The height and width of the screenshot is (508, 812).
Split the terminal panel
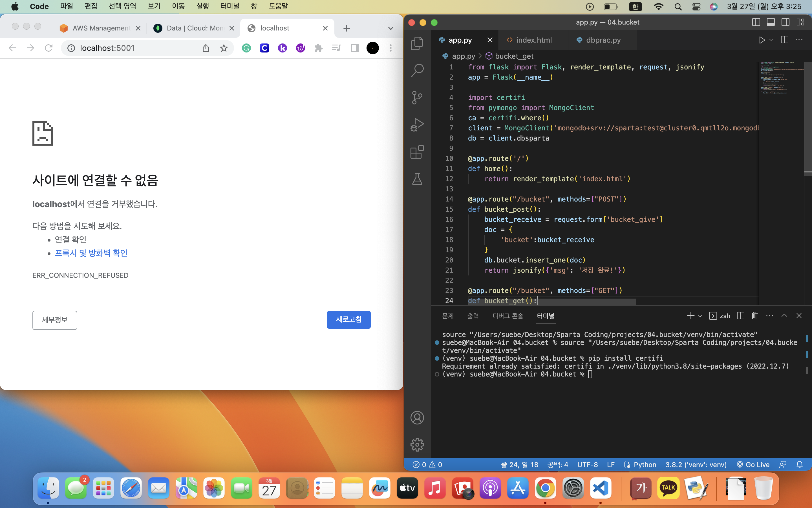pyautogui.click(x=741, y=316)
